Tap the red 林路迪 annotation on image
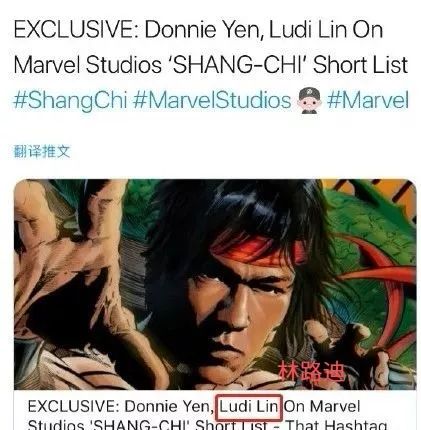Image resolution: width=421 pixels, height=430 pixels. [311, 371]
